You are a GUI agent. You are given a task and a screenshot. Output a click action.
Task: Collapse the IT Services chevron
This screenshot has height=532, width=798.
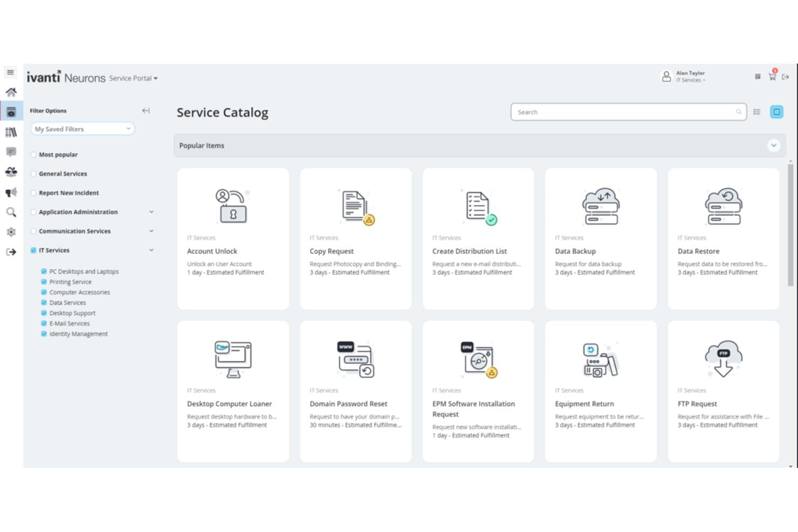tap(152, 250)
